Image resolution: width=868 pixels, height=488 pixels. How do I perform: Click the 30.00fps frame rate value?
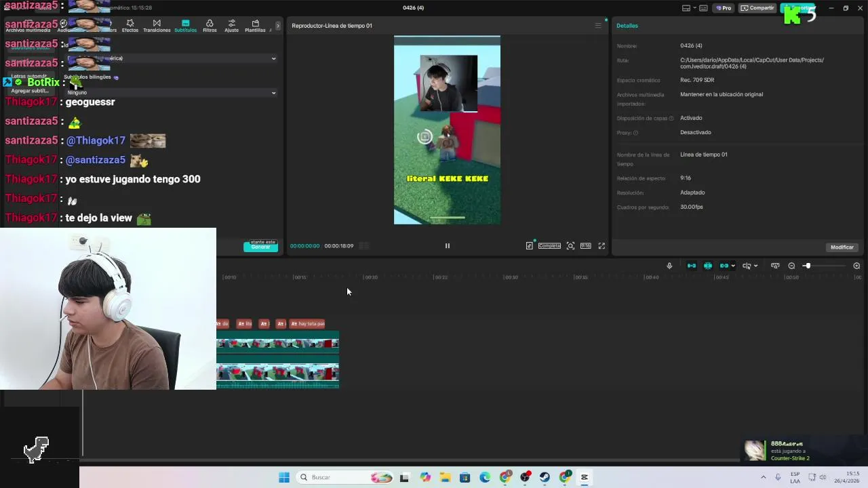point(692,207)
